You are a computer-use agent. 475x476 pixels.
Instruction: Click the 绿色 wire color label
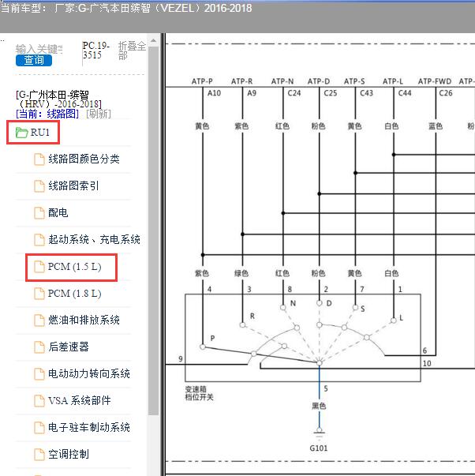(x=241, y=273)
